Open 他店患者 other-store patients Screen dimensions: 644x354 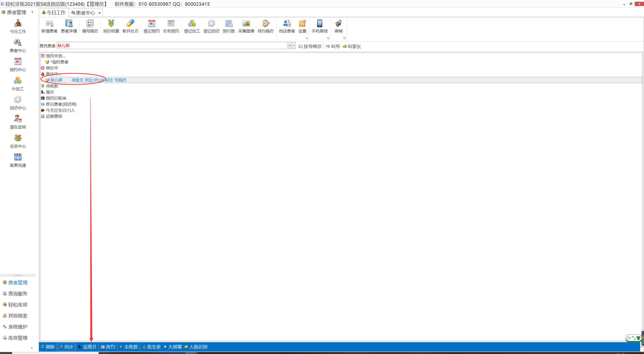pos(287,26)
